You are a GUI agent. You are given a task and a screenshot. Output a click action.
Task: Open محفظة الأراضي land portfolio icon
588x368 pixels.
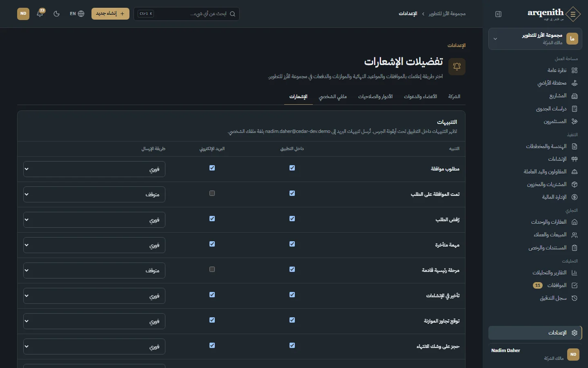click(575, 83)
